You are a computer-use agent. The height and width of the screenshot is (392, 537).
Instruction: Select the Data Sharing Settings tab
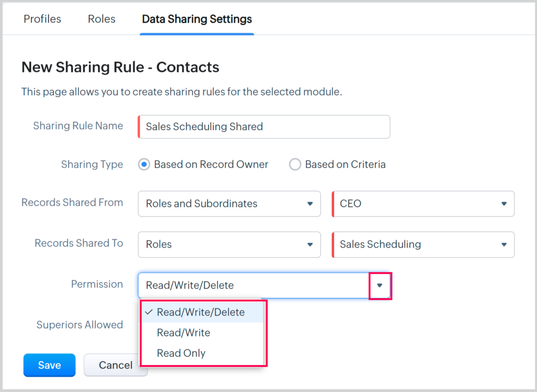point(197,19)
